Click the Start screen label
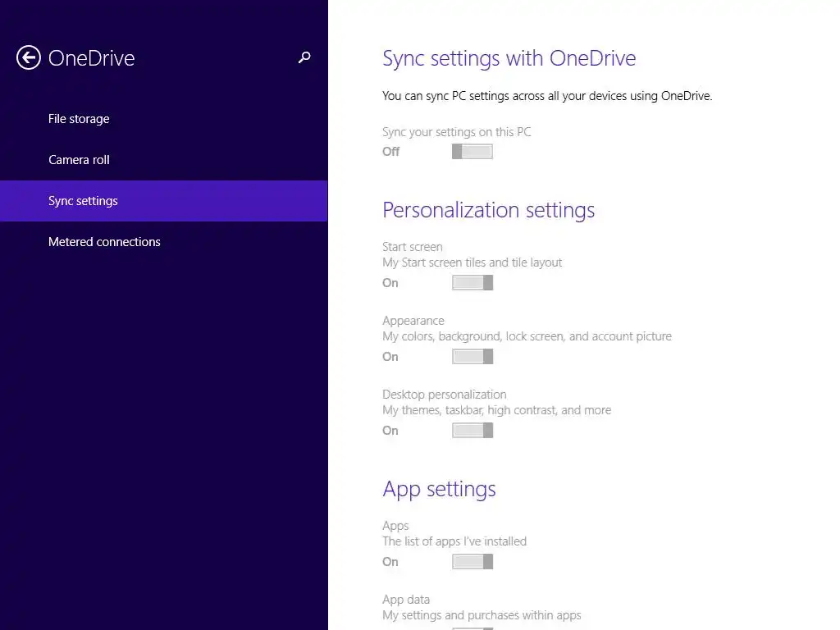The width and height of the screenshot is (840, 630). 413,247
